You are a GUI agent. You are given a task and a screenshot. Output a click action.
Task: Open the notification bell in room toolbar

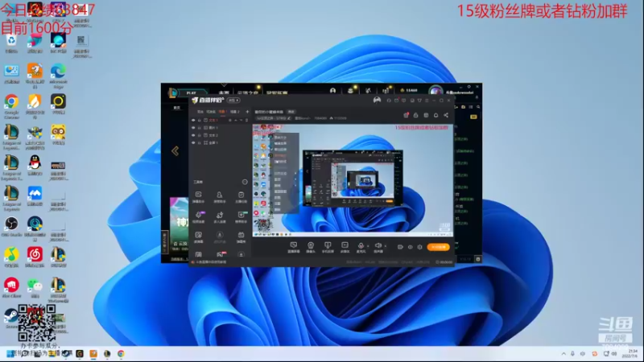[x=436, y=115]
